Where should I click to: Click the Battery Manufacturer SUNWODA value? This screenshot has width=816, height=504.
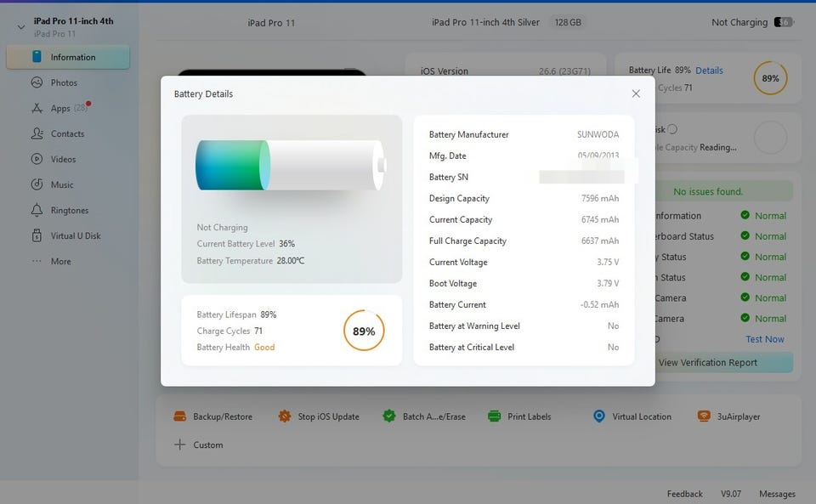click(x=598, y=134)
